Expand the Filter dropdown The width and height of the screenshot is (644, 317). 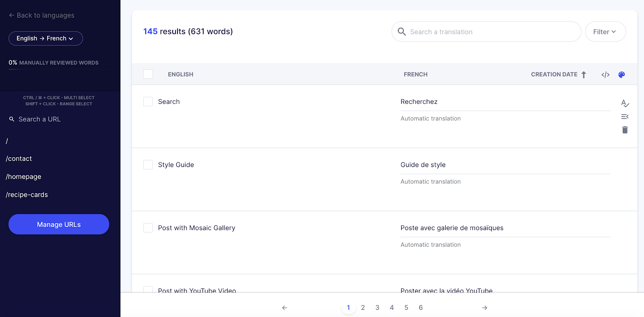point(605,31)
